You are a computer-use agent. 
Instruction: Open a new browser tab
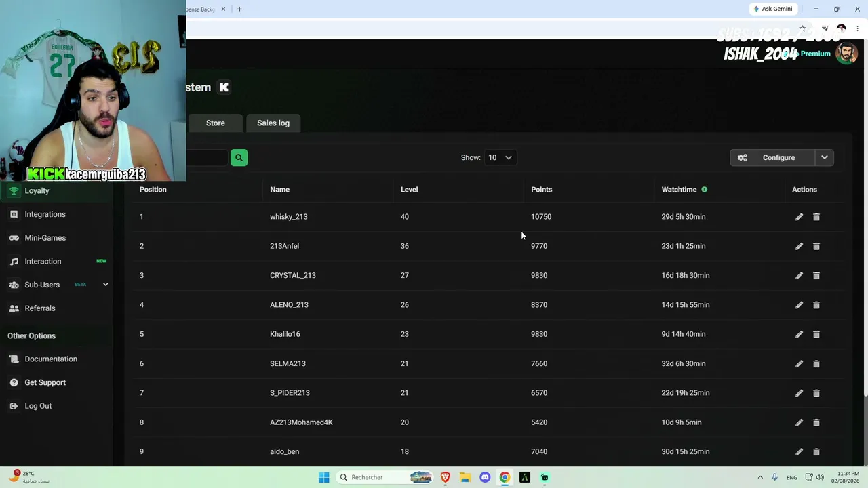pyautogui.click(x=239, y=9)
